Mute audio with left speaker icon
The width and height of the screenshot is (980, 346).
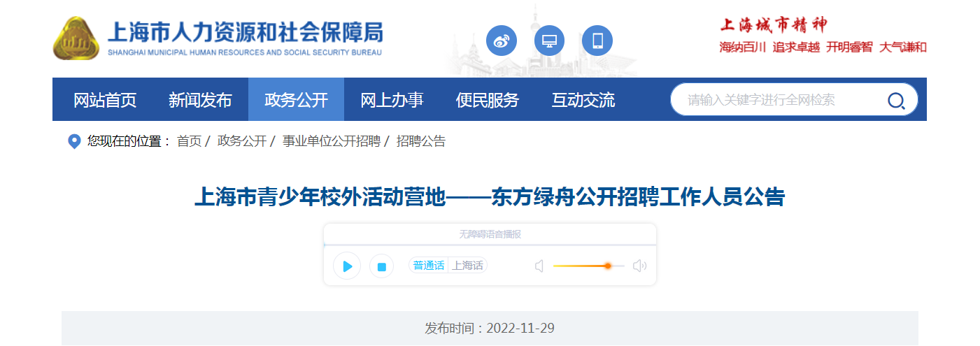click(x=539, y=266)
